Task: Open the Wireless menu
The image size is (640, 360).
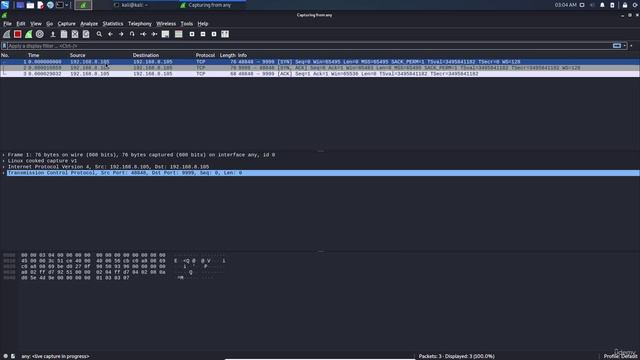Action: (166, 24)
